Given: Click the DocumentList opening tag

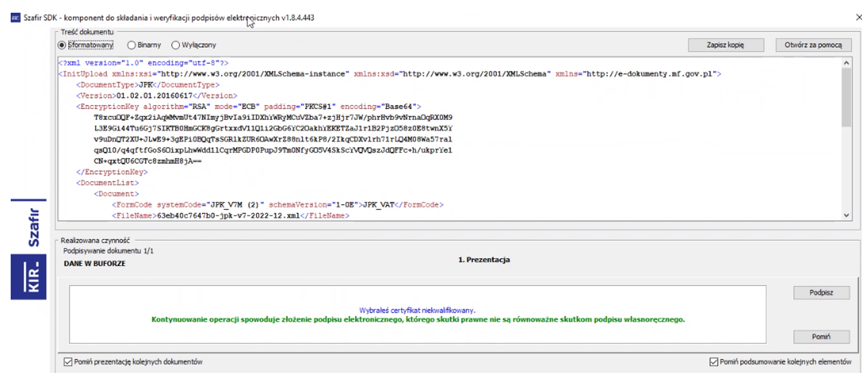Looking at the screenshot, I should [108, 182].
